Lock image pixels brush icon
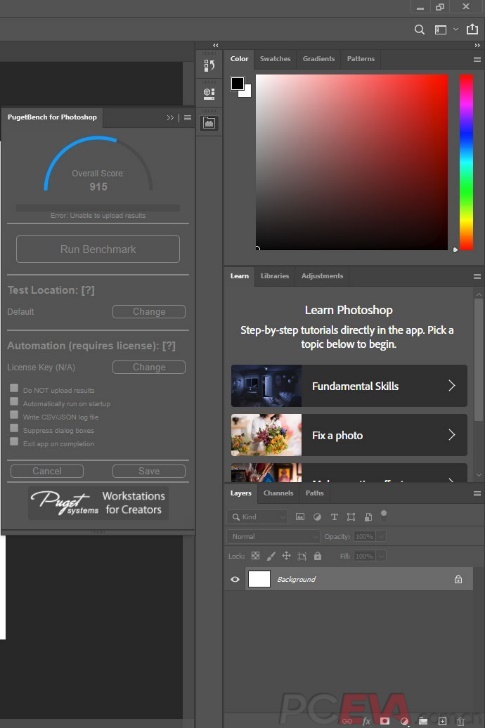485x728 pixels. point(271,556)
